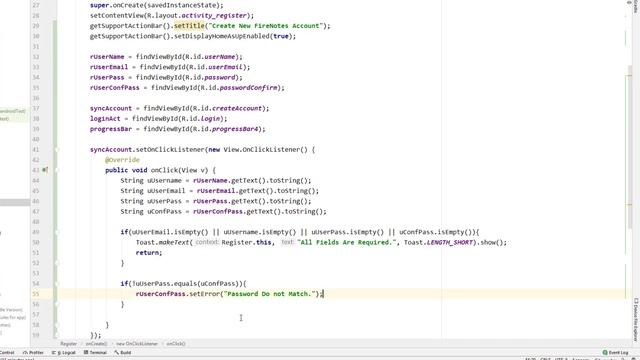
Task: Click the rUserEmail field on line 33
Action: click(109, 67)
